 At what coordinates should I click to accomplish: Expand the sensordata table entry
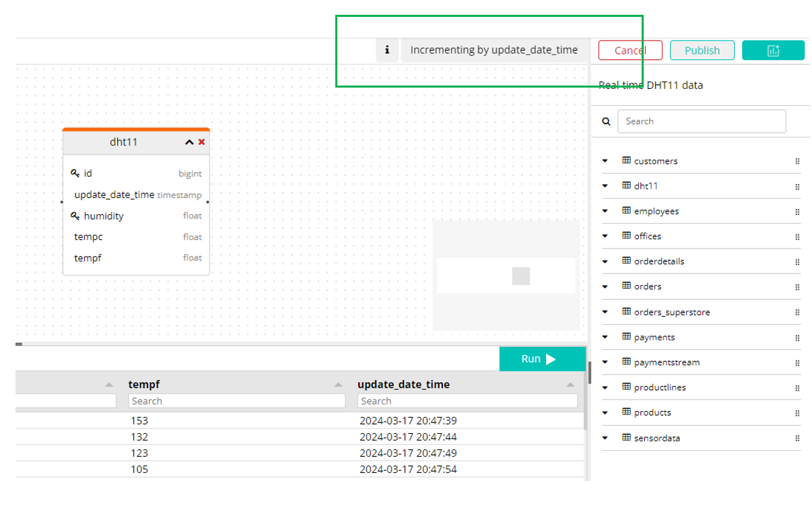click(605, 438)
